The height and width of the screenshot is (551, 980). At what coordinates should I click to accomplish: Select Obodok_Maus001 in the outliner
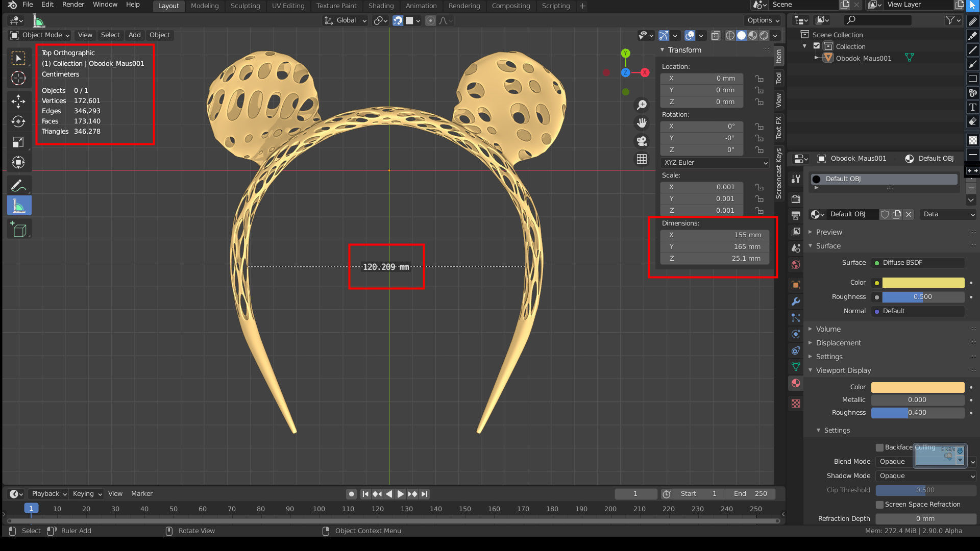coord(863,58)
